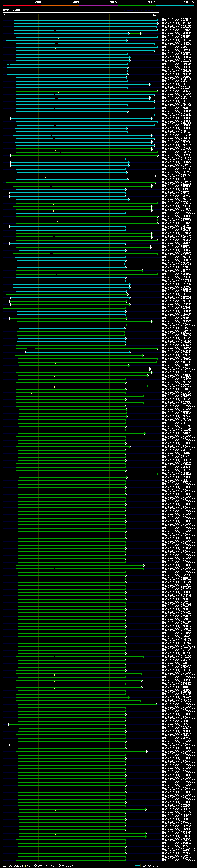Click hit label UniRef100_B4FYY4
This screenshot has height=868, width=197.
coord(177,271)
